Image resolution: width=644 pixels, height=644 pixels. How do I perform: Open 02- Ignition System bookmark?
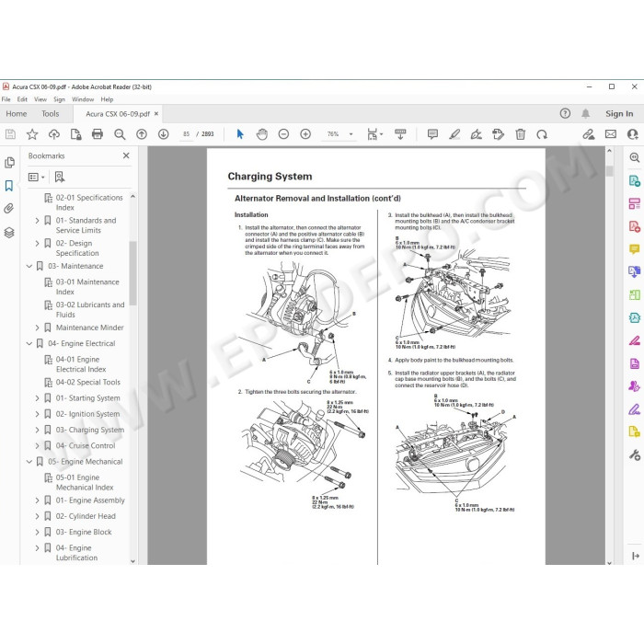(88, 414)
